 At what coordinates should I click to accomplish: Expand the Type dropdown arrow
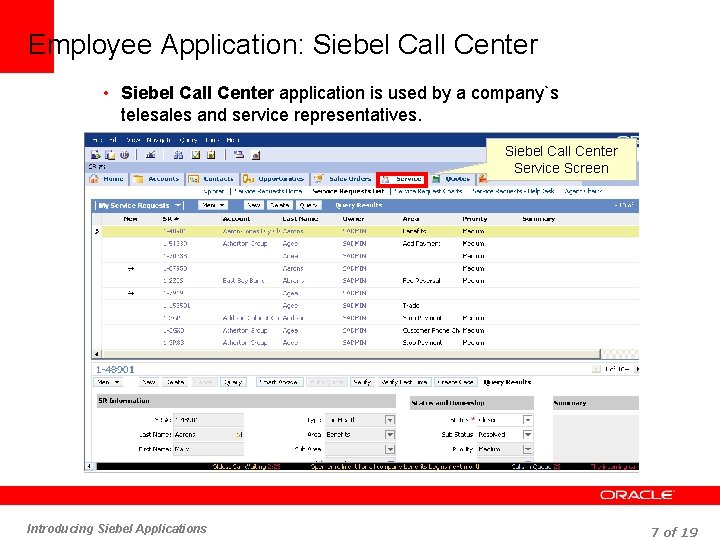(390, 420)
